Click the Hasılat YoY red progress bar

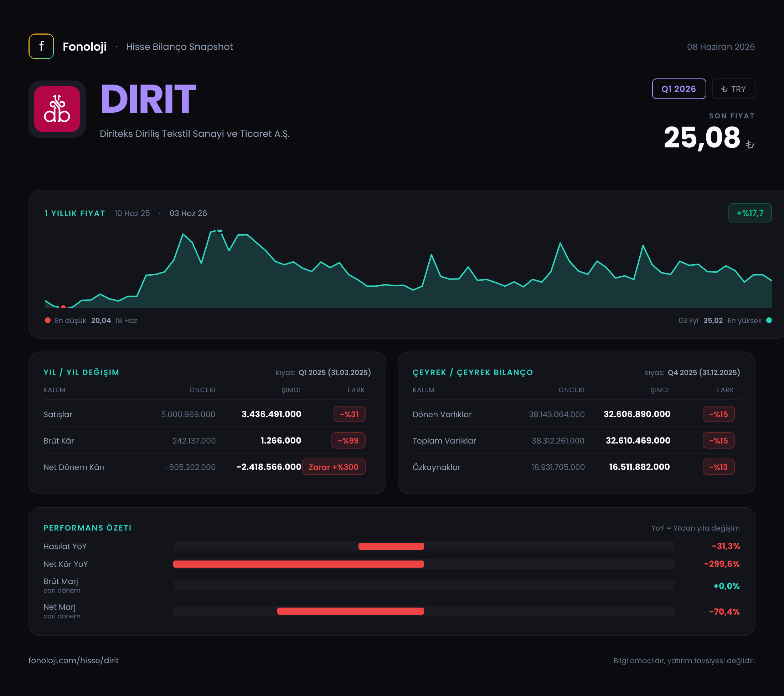391,546
